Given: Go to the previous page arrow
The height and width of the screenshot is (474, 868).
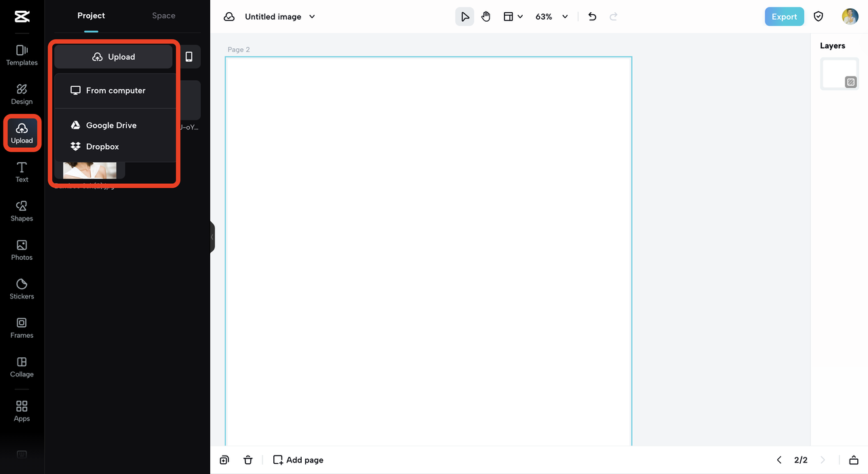Looking at the screenshot, I should (779, 460).
